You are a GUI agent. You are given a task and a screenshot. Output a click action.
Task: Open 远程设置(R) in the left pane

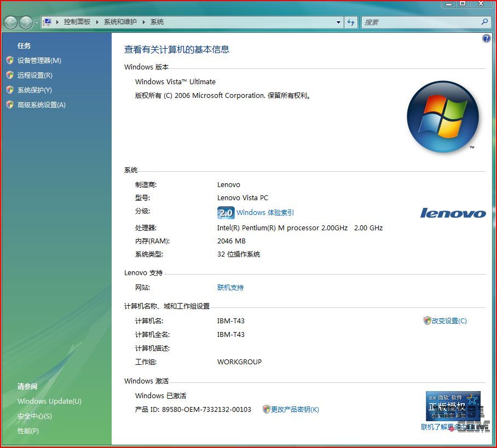point(34,75)
